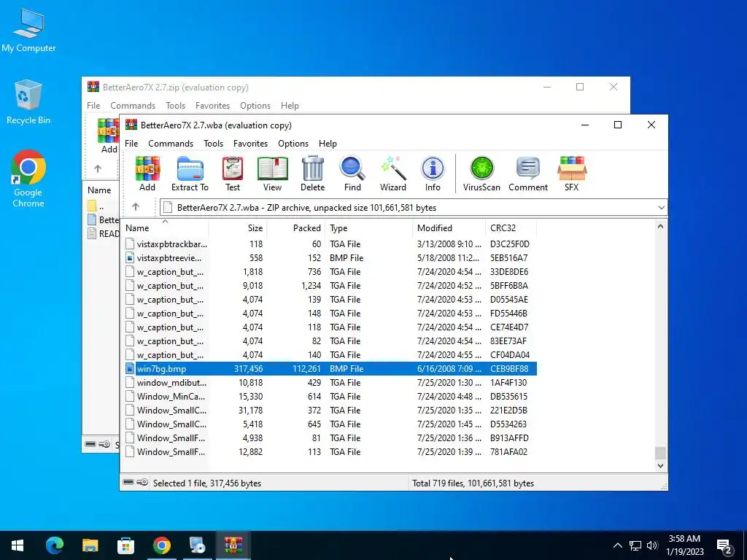Viewport: 747px width, 560px height.
Task: Click the Name header in background window
Action: (x=99, y=190)
